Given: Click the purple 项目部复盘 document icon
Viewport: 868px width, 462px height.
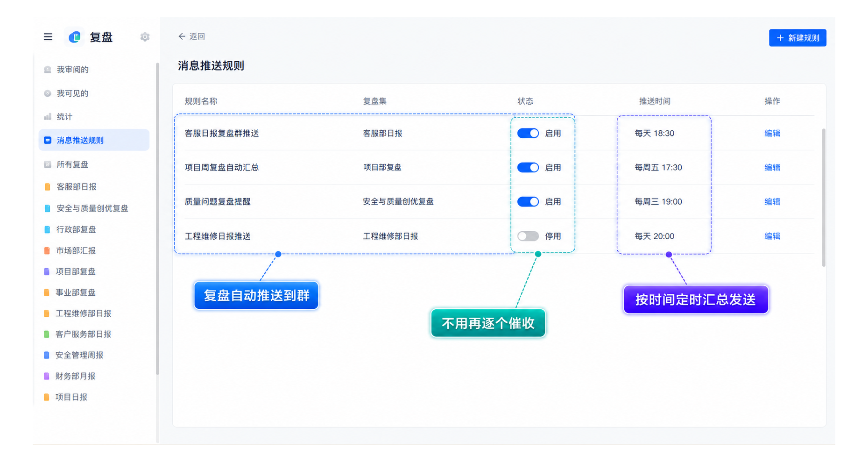Looking at the screenshot, I should 47,271.
